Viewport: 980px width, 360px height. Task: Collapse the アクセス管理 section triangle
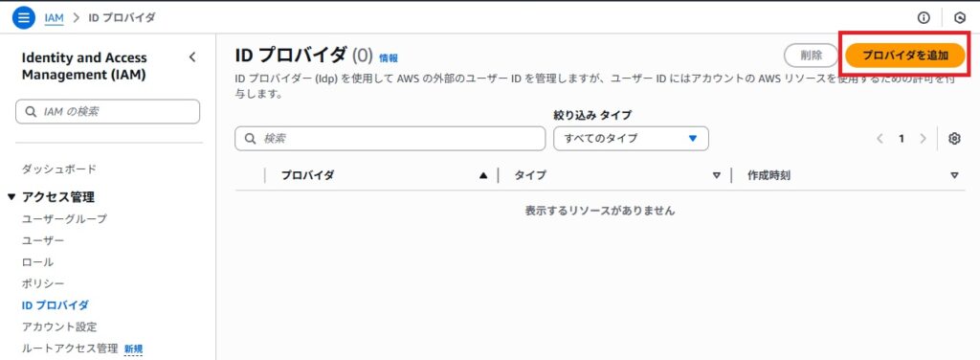[x=11, y=197]
